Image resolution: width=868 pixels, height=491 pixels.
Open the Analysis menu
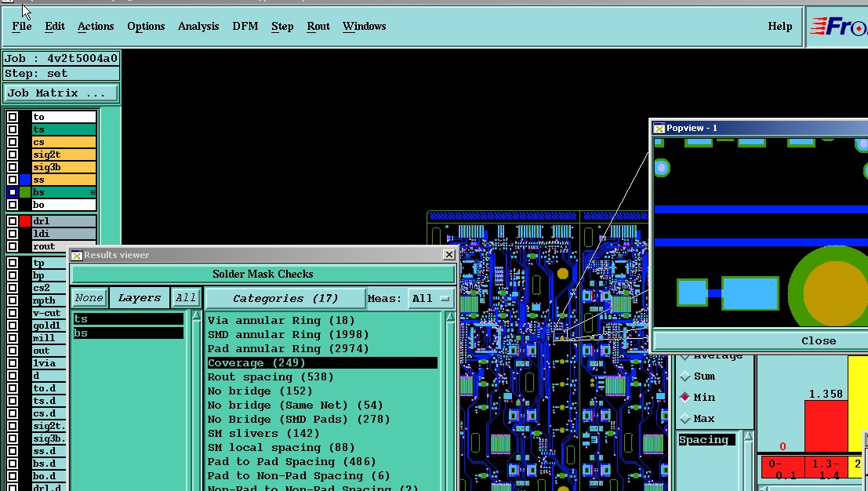tap(198, 26)
